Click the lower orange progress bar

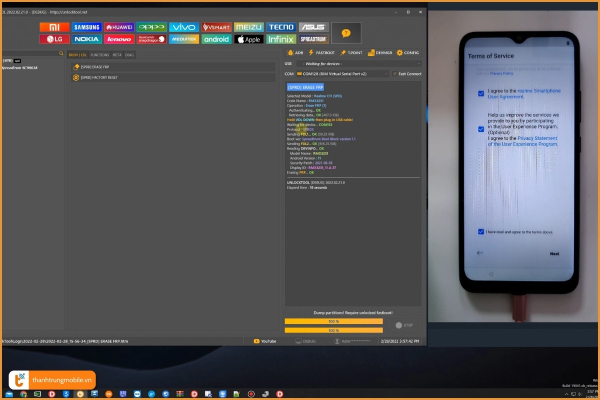pos(333,328)
